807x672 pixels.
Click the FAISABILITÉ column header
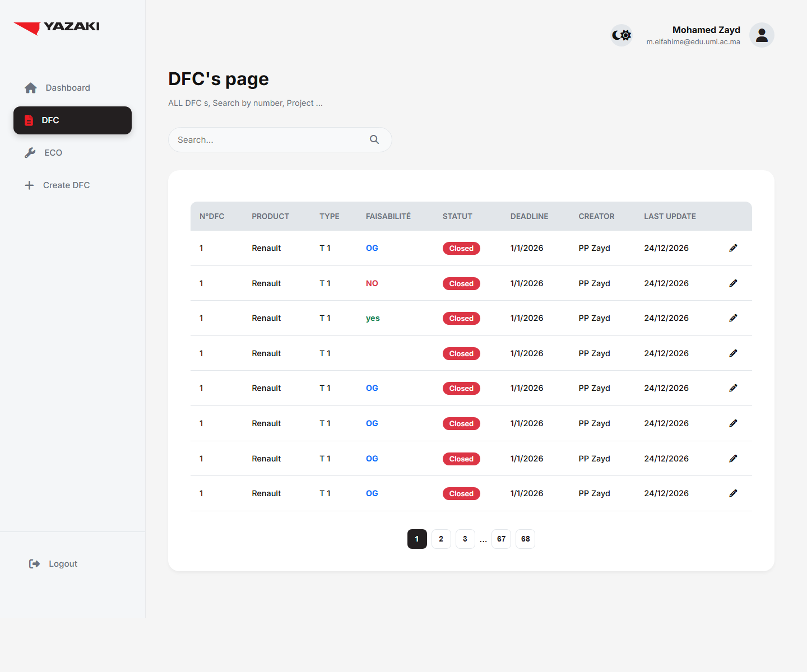(388, 216)
